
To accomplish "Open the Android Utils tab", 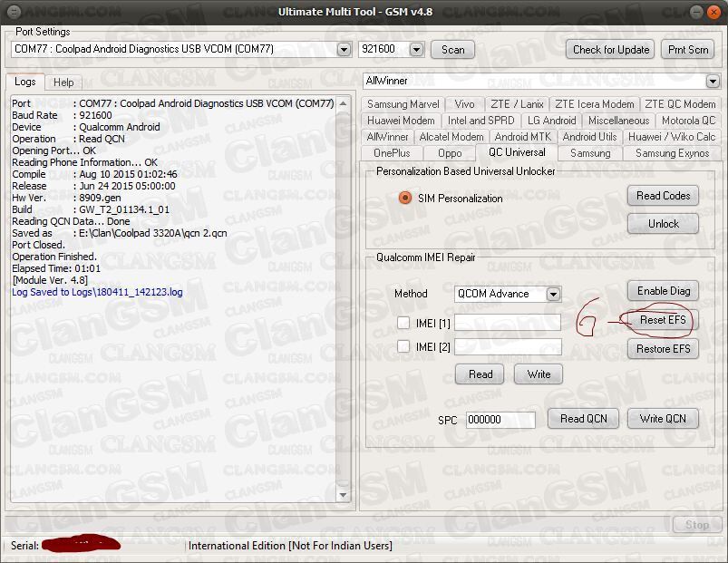I will coord(589,137).
